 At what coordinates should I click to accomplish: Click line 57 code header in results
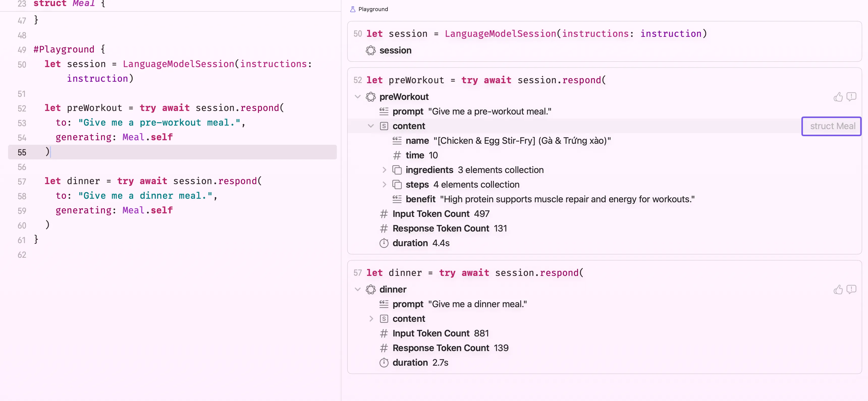[475, 273]
